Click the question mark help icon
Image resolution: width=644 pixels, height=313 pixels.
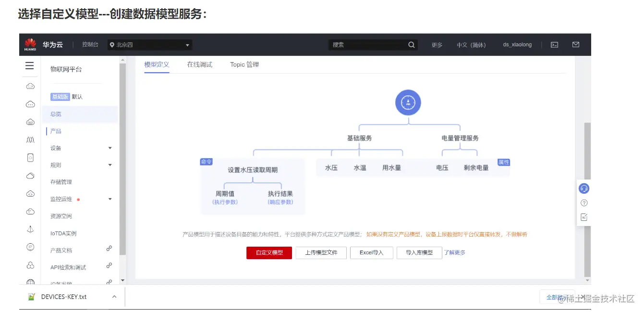pos(584,203)
